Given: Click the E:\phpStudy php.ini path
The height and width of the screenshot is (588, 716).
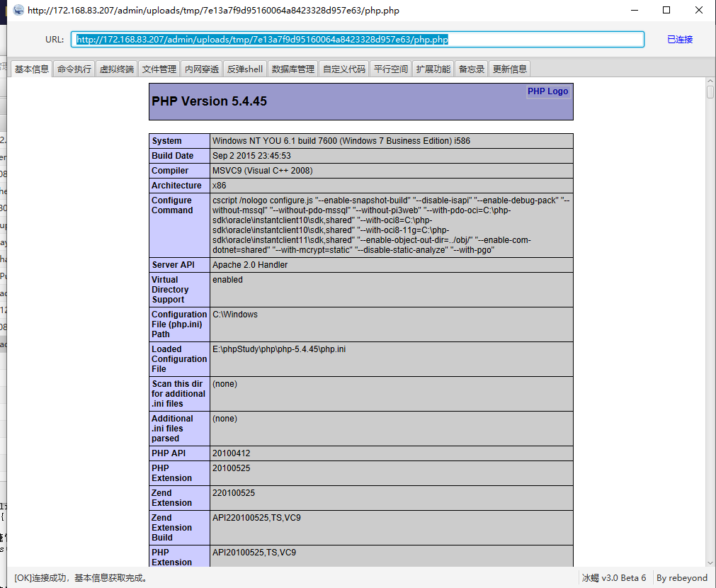Looking at the screenshot, I should pyautogui.click(x=279, y=349).
